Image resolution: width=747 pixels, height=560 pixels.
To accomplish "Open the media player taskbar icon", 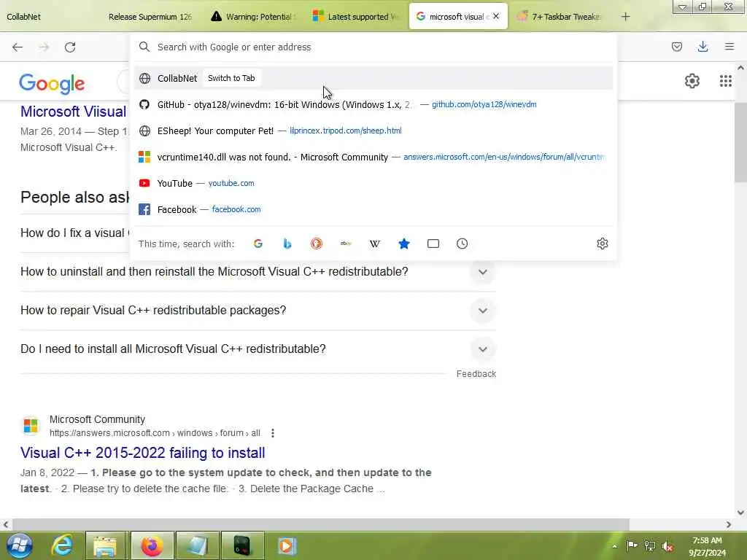I will [287, 545].
